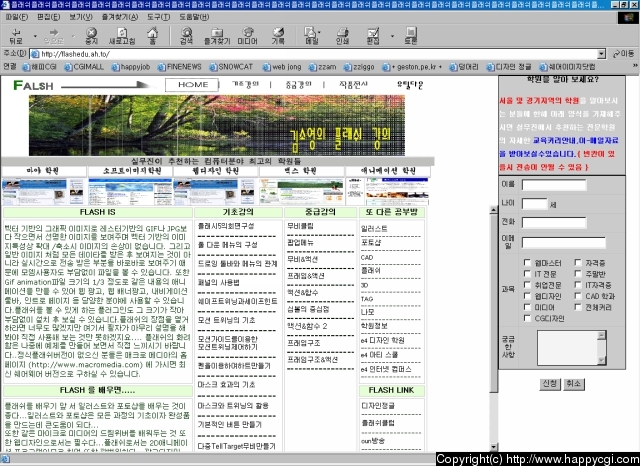
Task: Open the address bar URL dropdown
Action: click(x=601, y=54)
